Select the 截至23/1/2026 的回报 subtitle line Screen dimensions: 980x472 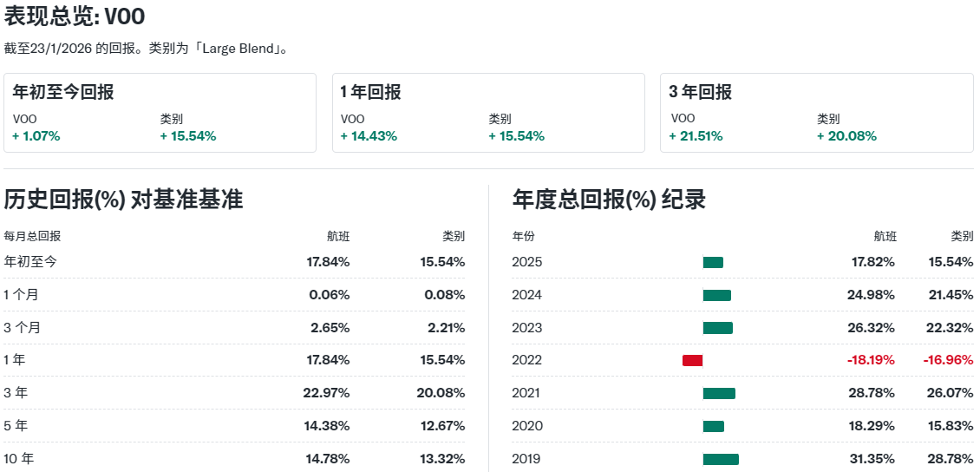[x=147, y=49]
